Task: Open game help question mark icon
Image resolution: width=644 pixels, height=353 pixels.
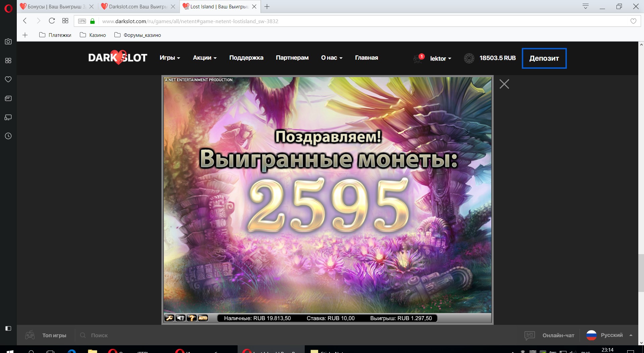Action: tap(192, 318)
